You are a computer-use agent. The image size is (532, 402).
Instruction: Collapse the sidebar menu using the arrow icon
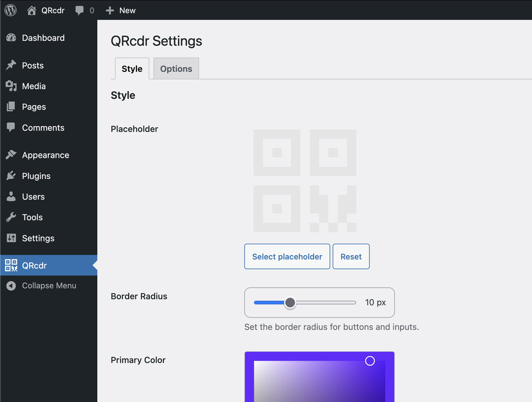click(11, 286)
